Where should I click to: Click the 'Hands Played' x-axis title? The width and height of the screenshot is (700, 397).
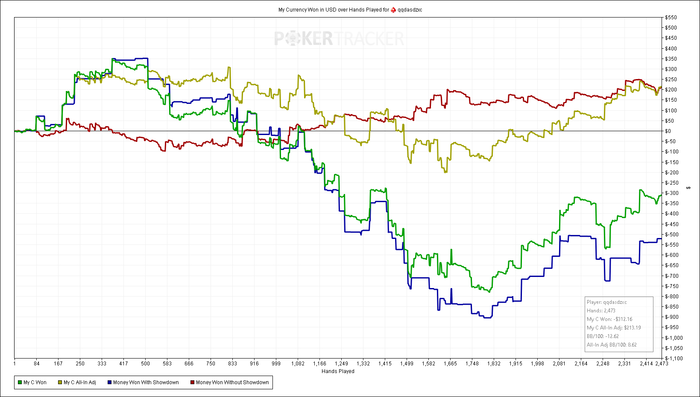pyautogui.click(x=338, y=371)
